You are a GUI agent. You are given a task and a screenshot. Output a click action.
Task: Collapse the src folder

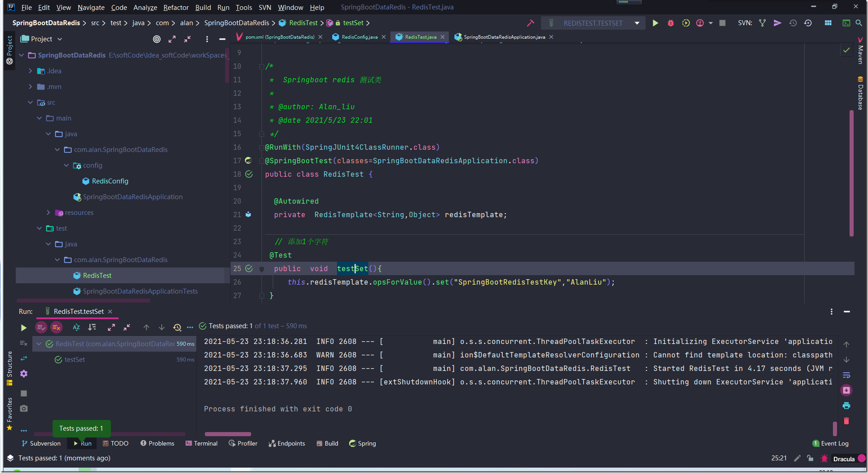[30, 103]
